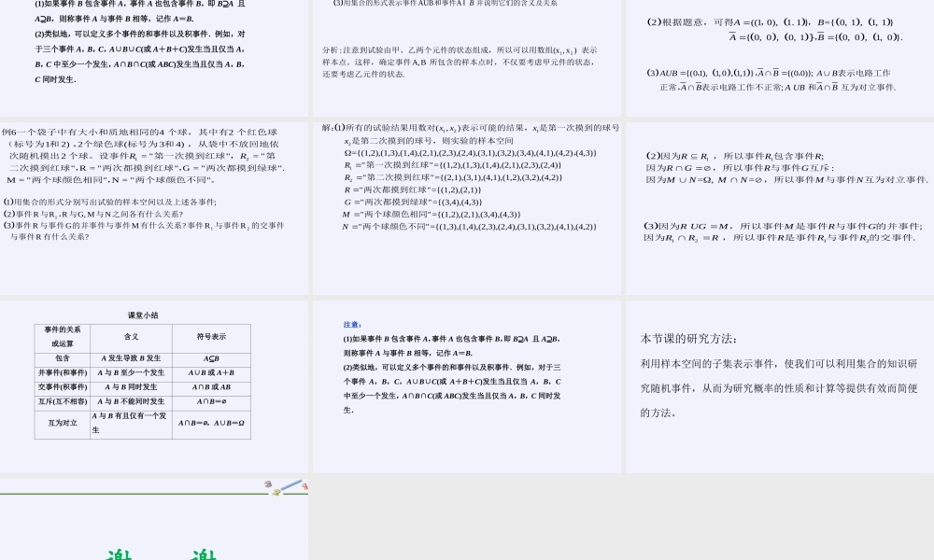Select the 互斥(互不相容) table row
Viewport: 934px width, 560px height.
point(63,399)
